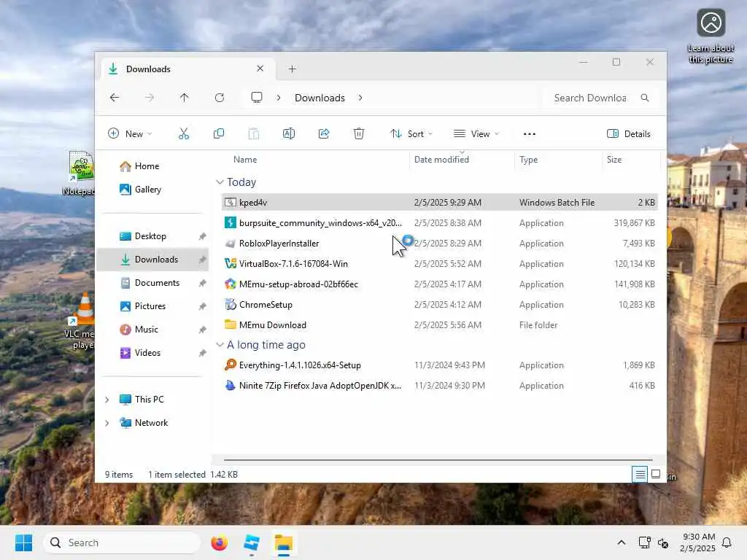
Task: Refresh the Downloads folder
Action: point(219,98)
